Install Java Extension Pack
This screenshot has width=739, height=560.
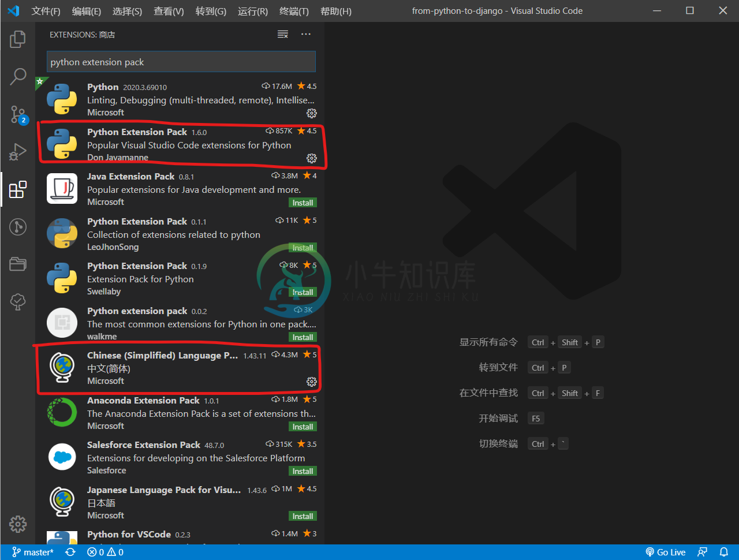click(x=303, y=203)
